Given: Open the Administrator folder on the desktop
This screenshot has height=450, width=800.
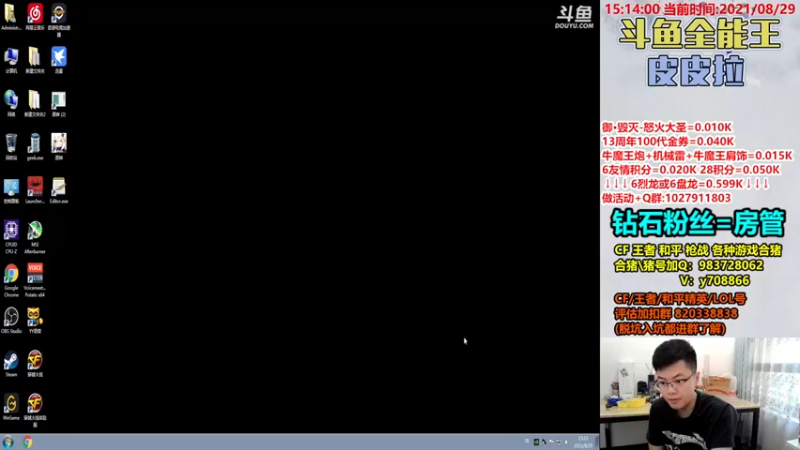Looking at the screenshot, I should pos(11,17).
